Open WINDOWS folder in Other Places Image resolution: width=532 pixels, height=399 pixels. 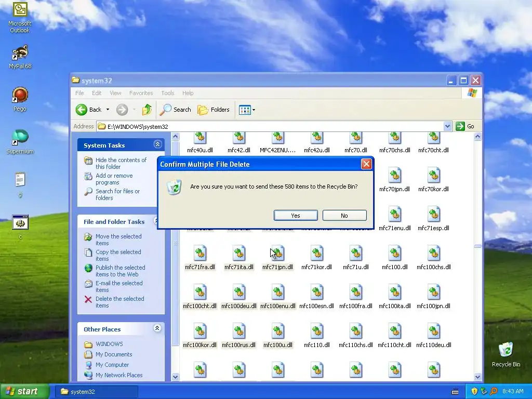109,344
